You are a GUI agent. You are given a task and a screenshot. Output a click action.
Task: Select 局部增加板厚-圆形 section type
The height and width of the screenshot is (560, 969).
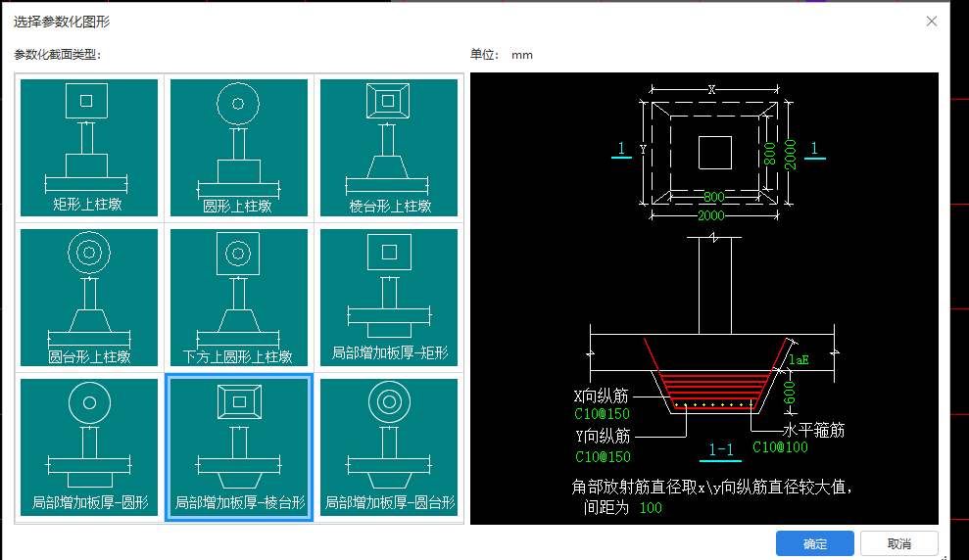[89, 447]
